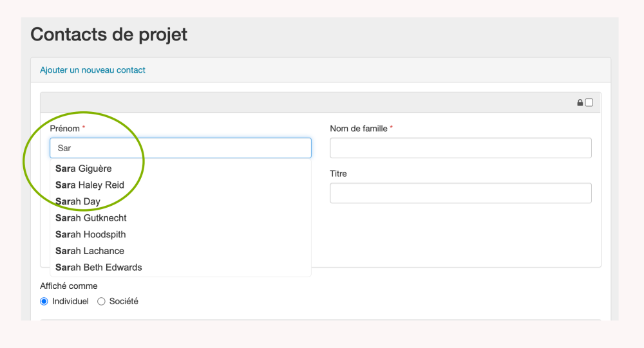Pick Sara Giguère from the suggestions
This screenshot has width=644, height=348.
pyautogui.click(x=84, y=169)
